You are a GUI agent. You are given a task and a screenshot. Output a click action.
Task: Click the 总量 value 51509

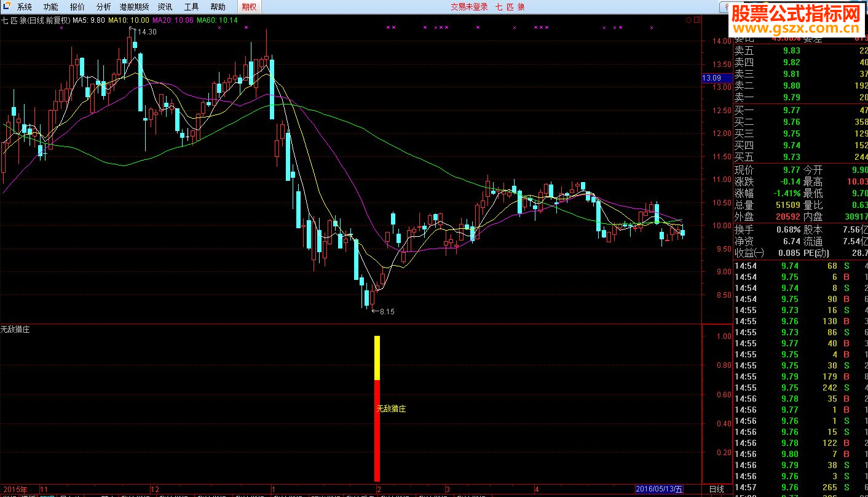click(x=787, y=205)
